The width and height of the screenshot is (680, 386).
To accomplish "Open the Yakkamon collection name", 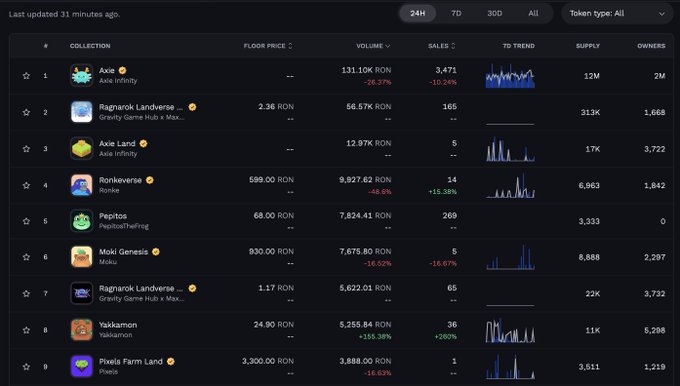I will coord(118,325).
